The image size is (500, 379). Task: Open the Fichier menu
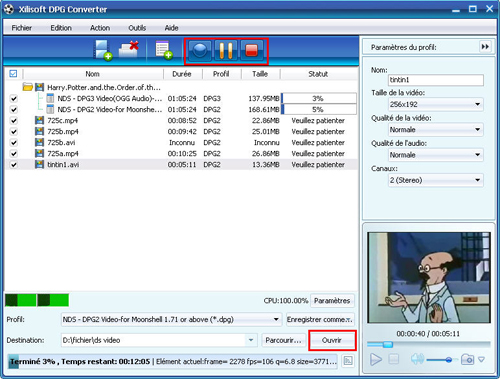[22, 28]
